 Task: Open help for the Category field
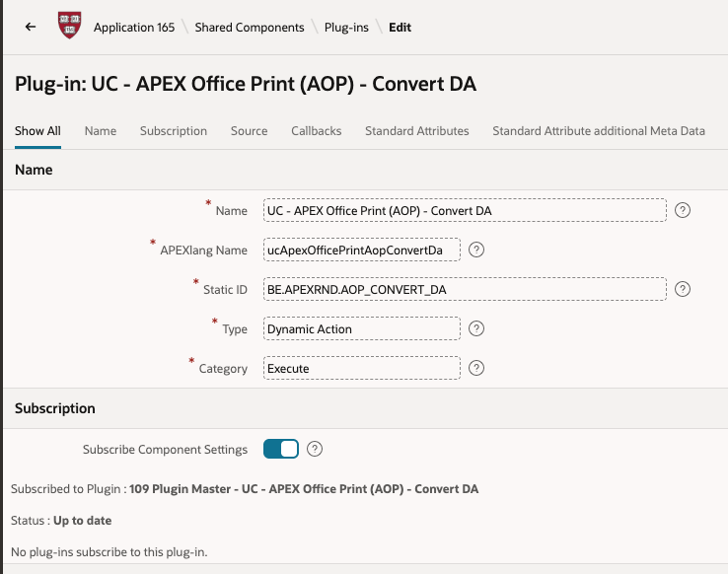tap(475, 368)
